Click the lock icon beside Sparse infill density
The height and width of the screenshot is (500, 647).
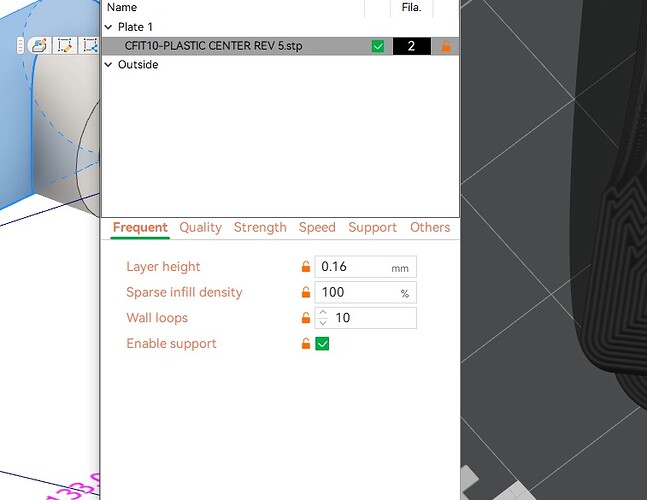tap(306, 292)
